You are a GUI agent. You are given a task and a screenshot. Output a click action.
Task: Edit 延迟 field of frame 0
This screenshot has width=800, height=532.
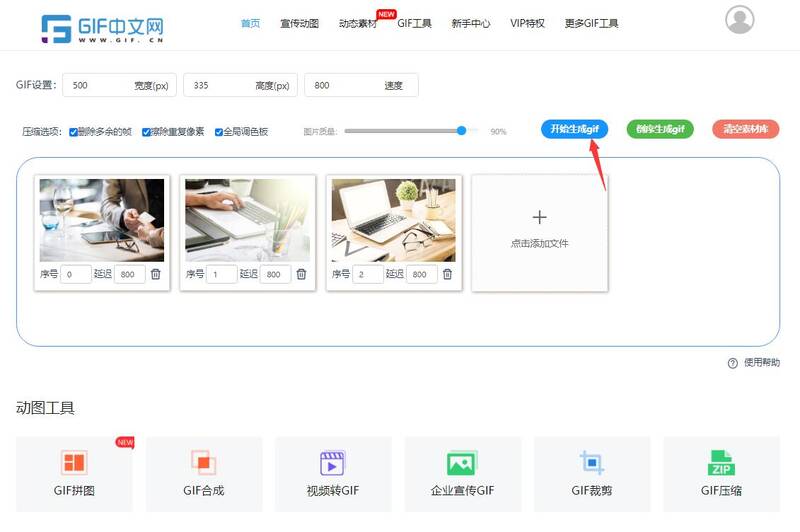coord(130,274)
